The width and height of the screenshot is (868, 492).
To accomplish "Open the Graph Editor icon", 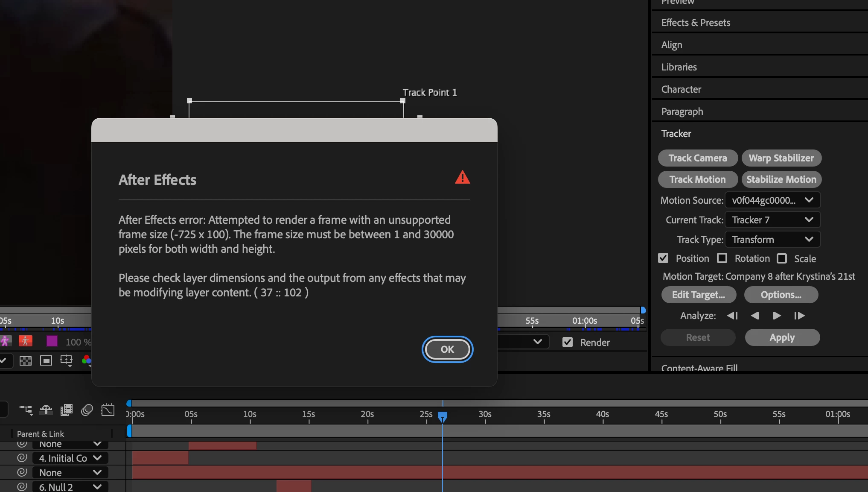I will pos(108,410).
